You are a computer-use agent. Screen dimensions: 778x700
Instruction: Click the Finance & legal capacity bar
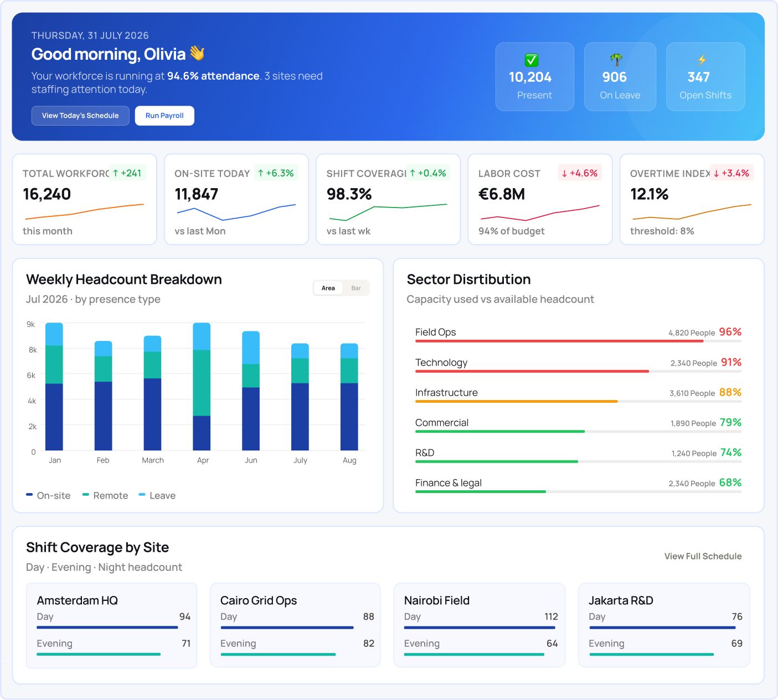click(x=578, y=492)
